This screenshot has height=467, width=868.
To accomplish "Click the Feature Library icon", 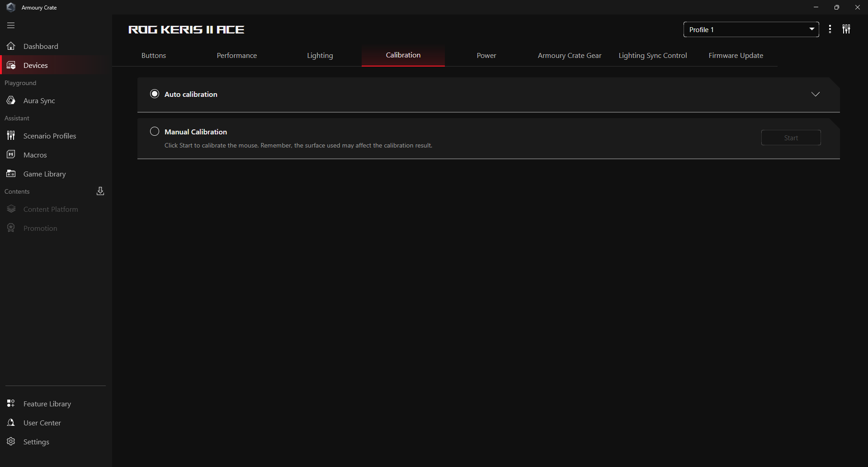I will click(11, 404).
